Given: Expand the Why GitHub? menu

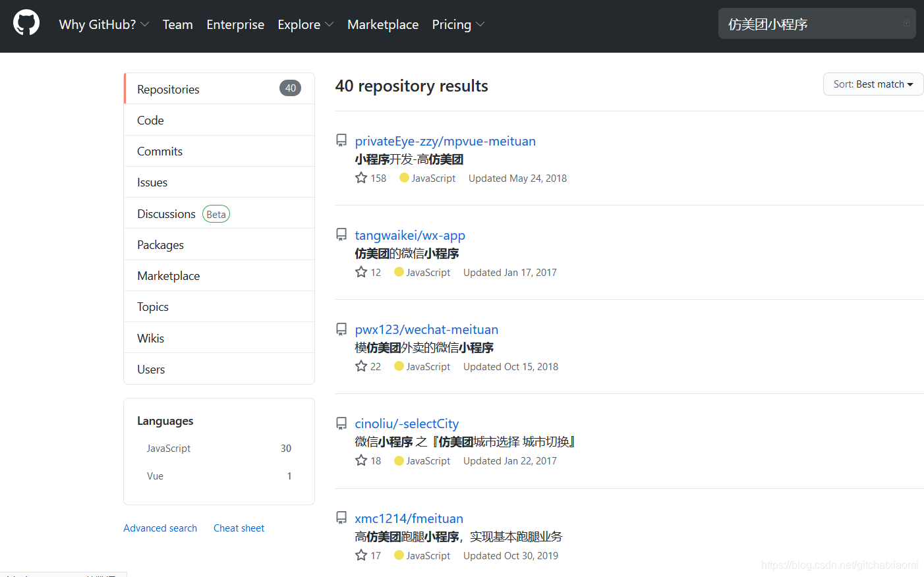Looking at the screenshot, I should (104, 24).
